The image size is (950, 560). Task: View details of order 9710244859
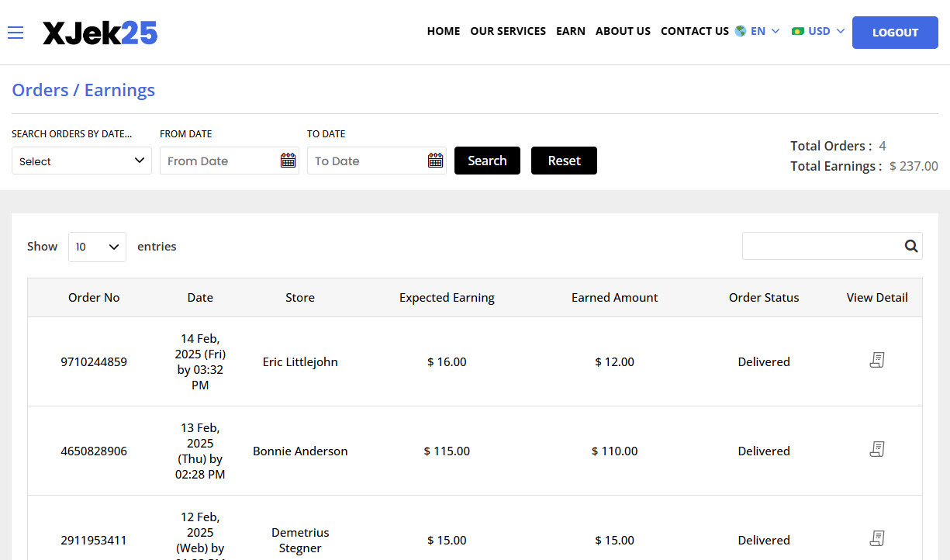pyautogui.click(x=877, y=360)
